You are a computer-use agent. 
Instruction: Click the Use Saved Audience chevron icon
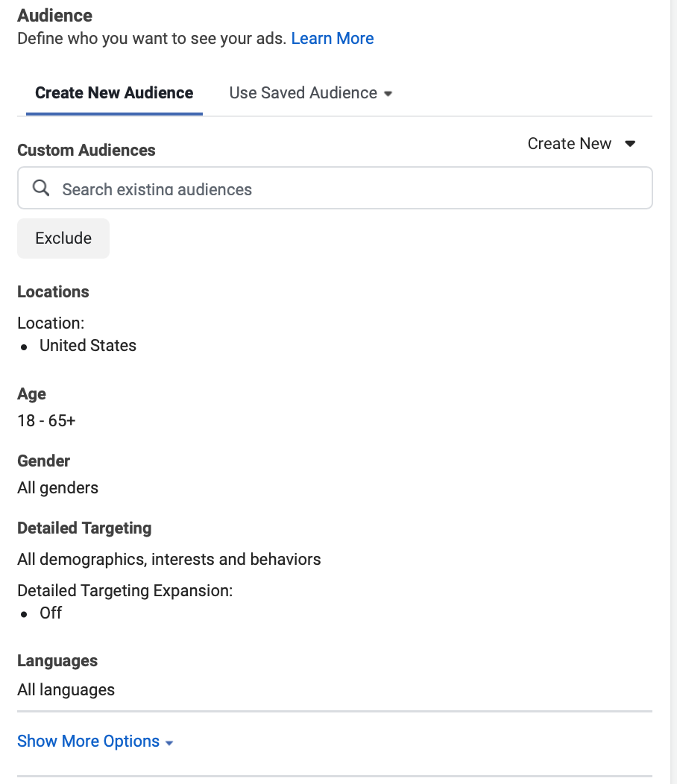pos(388,94)
